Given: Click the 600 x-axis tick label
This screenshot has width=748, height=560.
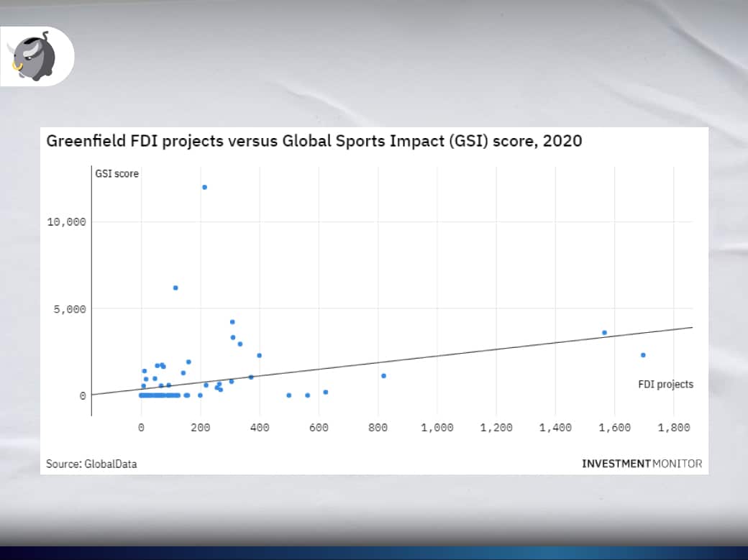Looking at the screenshot, I should (x=319, y=428).
